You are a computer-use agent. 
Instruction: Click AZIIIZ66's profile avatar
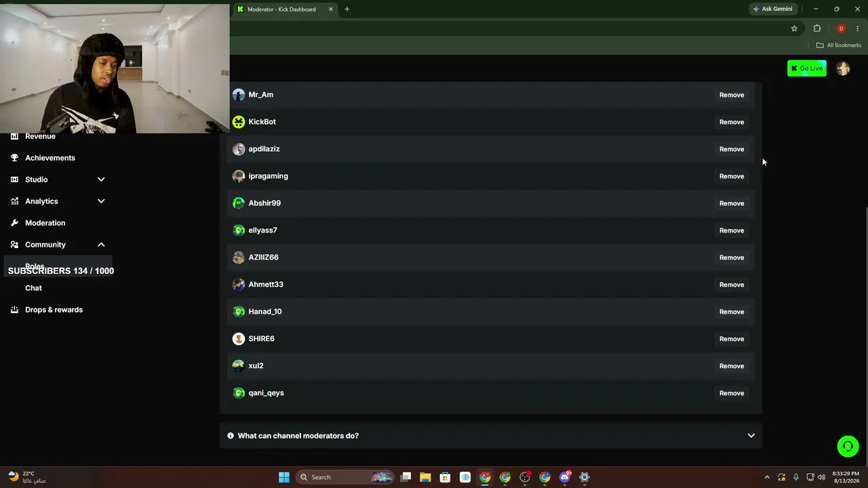(x=239, y=258)
